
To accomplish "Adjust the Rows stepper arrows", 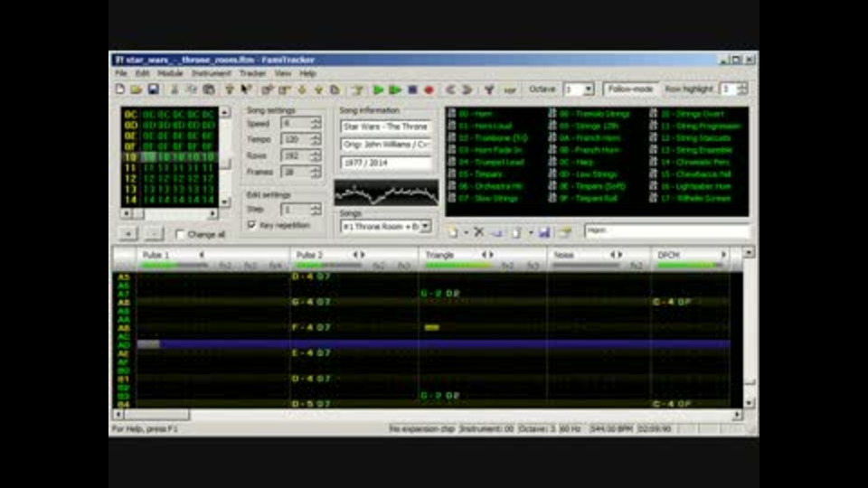I will coord(316,155).
